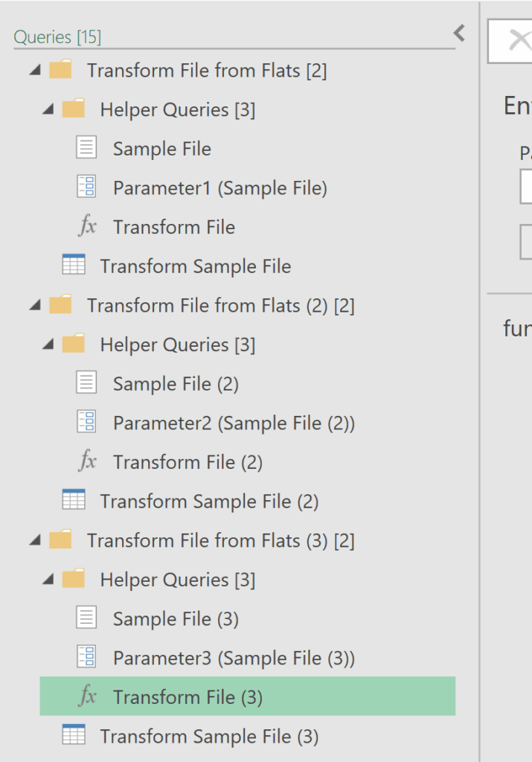Collapse the Queries pane with the chevron

pos(459,33)
